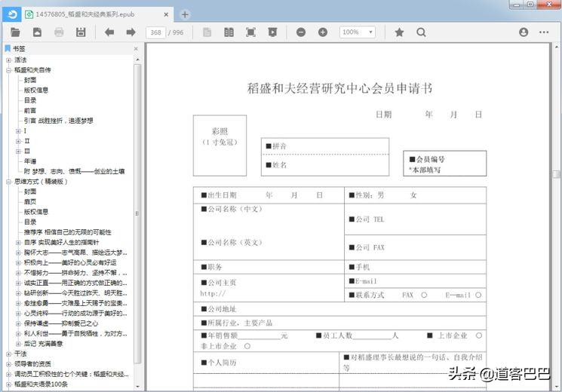The width and height of the screenshot is (562, 392).
Task: Select 前言 bookmark entry
Action: coord(30,110)
